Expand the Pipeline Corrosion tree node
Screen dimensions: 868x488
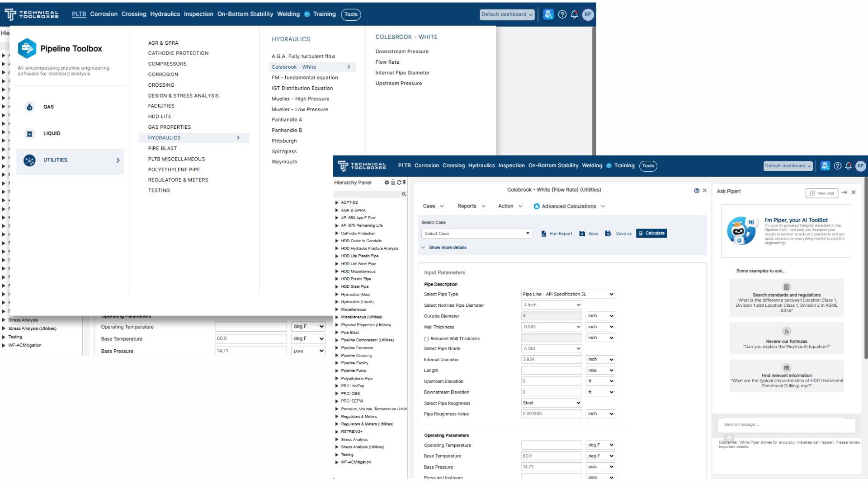click(x=337, y=348)
